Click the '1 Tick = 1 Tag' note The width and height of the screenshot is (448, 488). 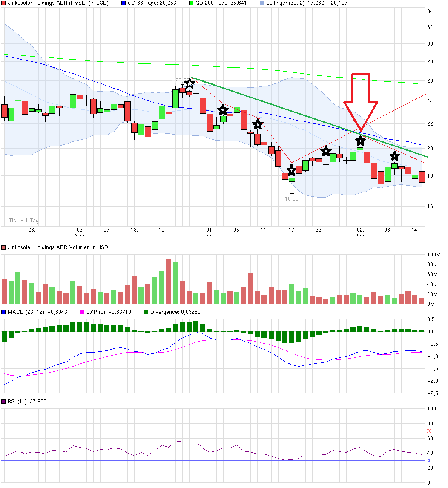point(21,221)
